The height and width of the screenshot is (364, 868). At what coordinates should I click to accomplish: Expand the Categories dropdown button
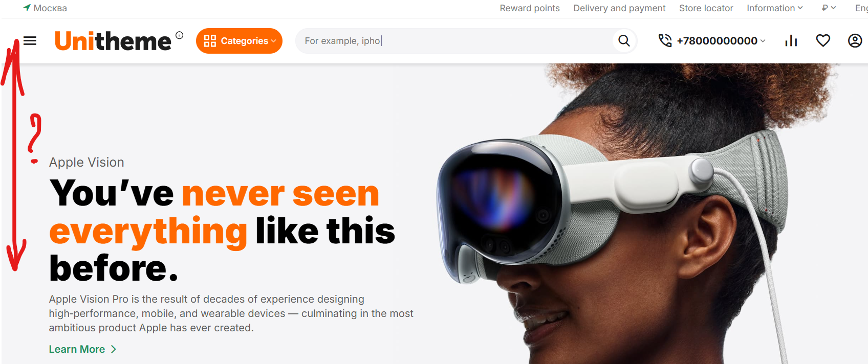[239, 41]
